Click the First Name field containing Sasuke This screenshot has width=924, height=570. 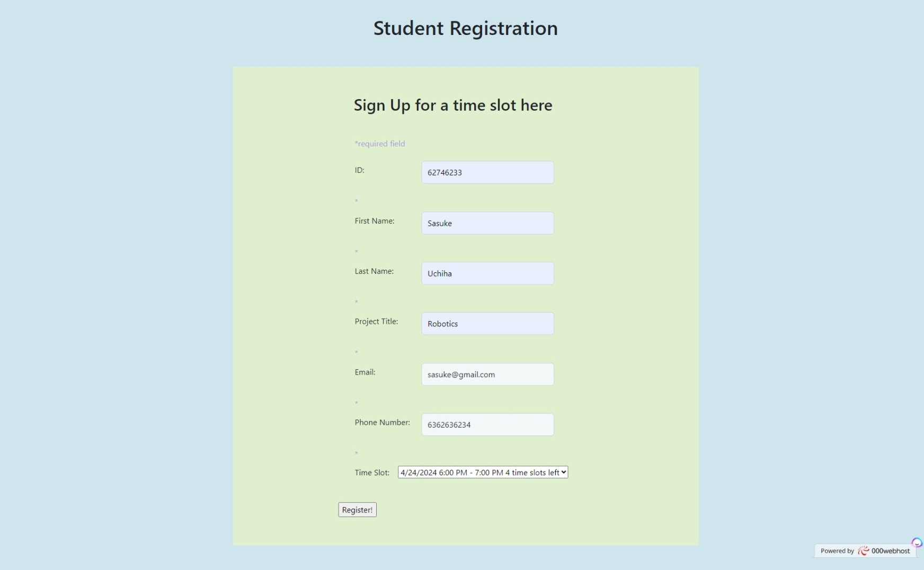[487, 223]
